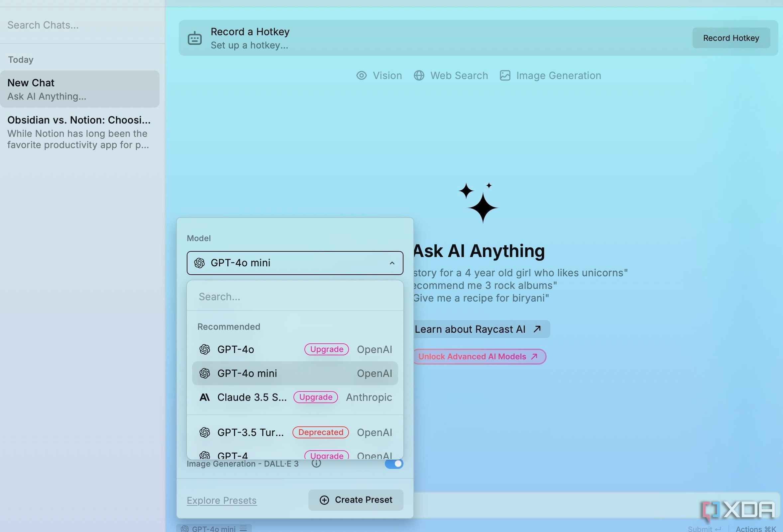This screenshot has height=532, width=783.
Task: Click the Recommended section heading
Action: 229,327
